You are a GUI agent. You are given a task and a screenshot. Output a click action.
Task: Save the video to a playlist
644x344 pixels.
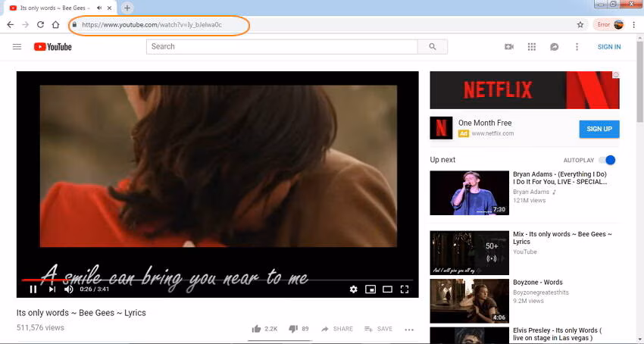click(x=378, y=329)
